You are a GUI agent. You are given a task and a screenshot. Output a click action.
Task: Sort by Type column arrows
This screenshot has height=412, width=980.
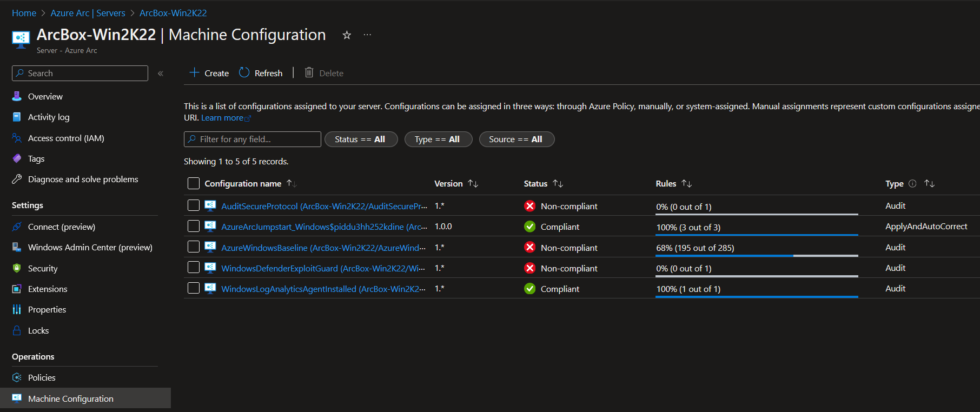click(x=929, y=183)
